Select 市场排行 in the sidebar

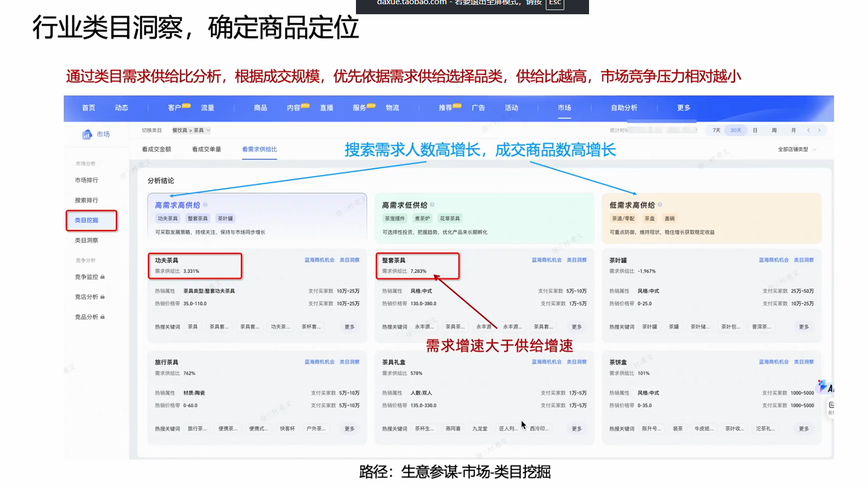pos(86,180)
